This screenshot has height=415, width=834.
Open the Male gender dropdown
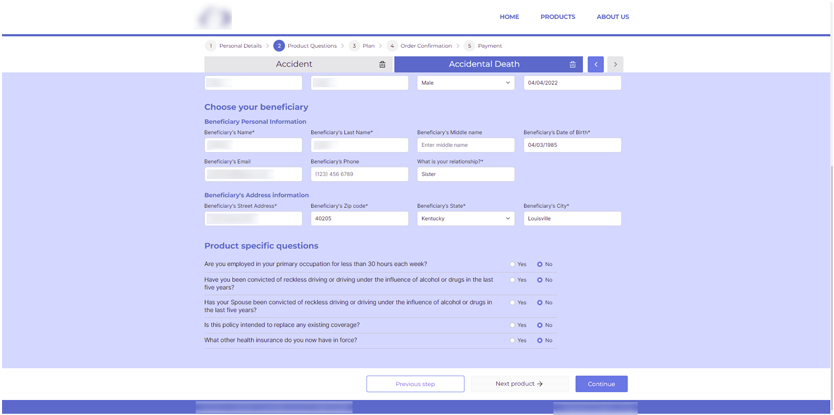[465, 84]
